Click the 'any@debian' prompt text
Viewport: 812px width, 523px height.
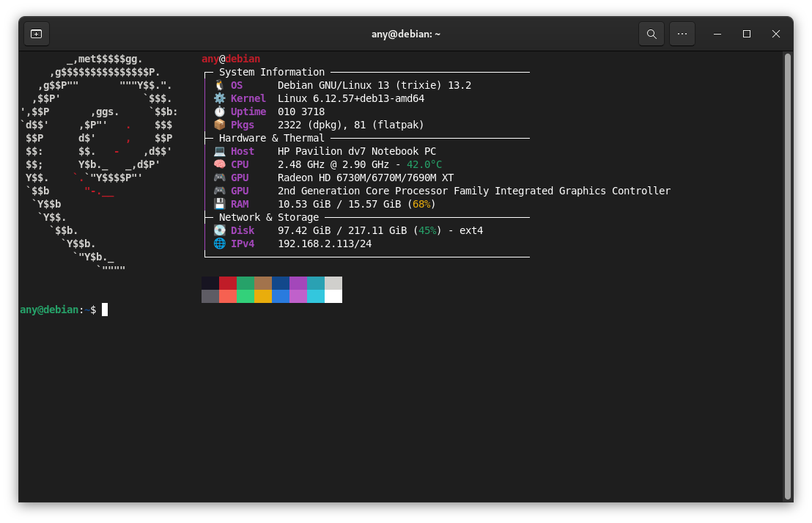49,310
